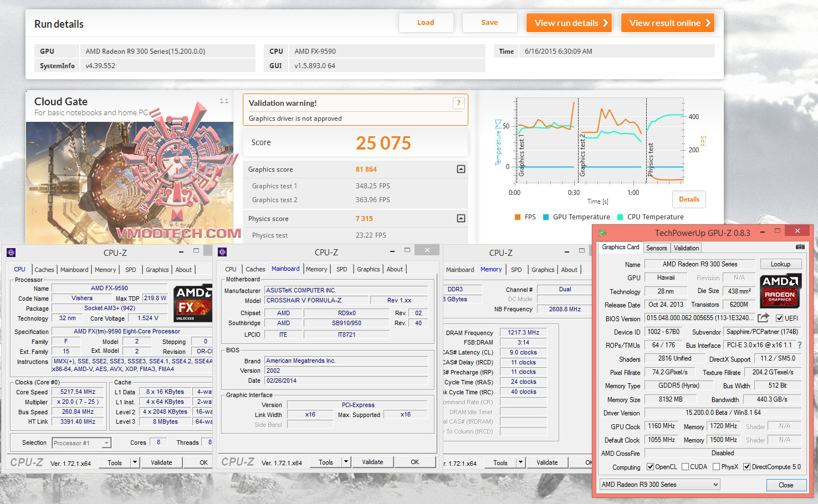Screen dimensions: 818x504
Task: Open the Graphics tab in the Memory CPU-Z window
Action: coord(543,270)
